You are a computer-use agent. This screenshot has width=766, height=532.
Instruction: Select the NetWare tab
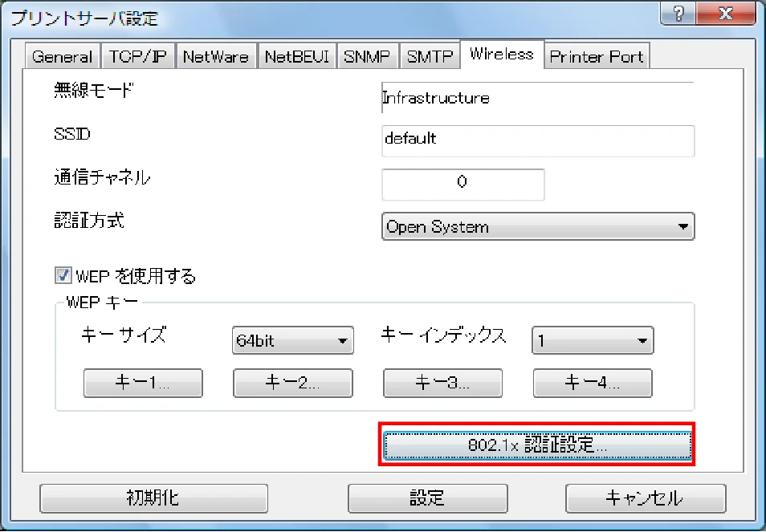(x=216, y=56)
